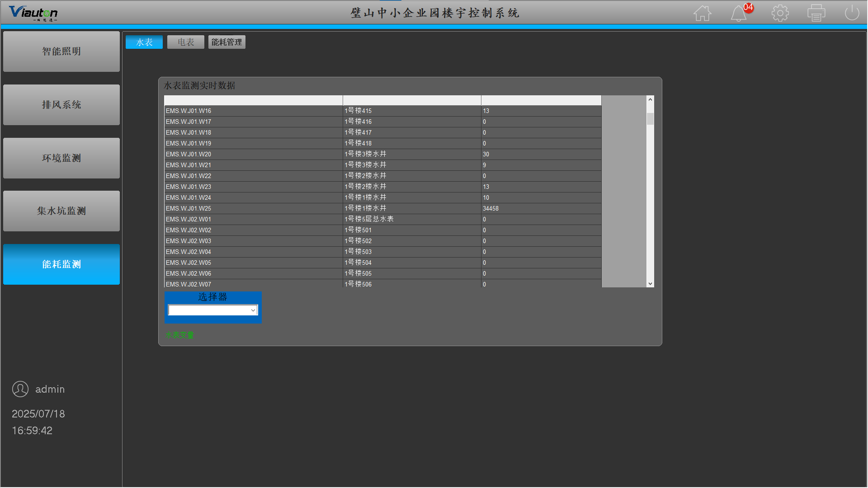Image resolution: width=868 pixels, height=488 pixels.
Task: Click the table scrollbar down arrow
Action: [650, 284]
